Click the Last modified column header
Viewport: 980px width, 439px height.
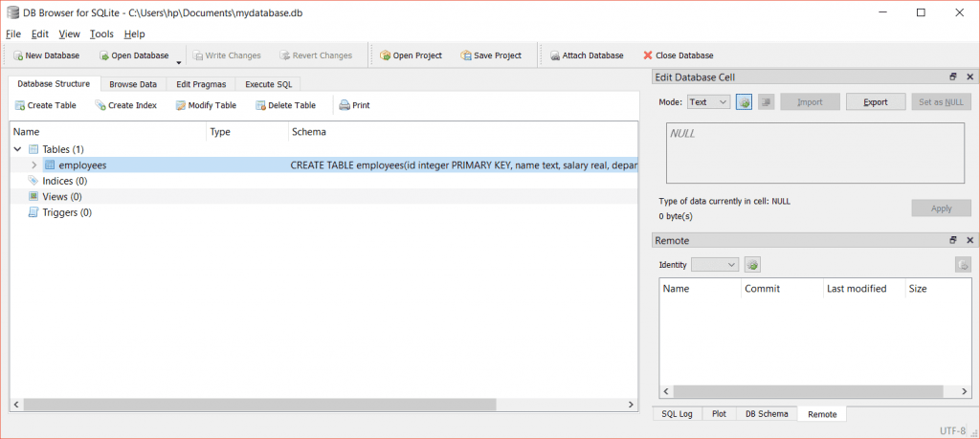(x=864, y=289)
